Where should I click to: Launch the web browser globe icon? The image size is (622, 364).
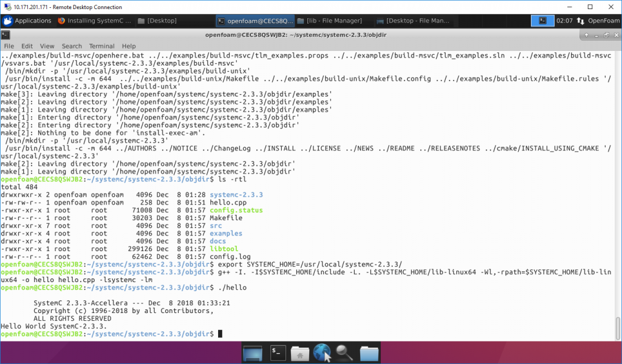(321, 352)
